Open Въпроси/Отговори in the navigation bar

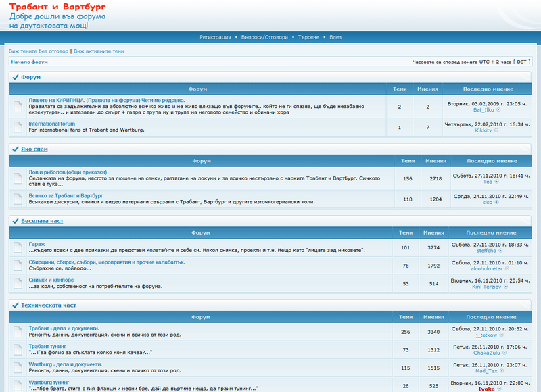264,37
